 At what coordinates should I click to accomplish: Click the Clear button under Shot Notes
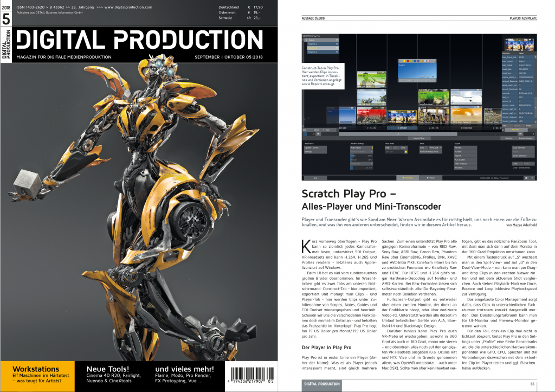403,147
